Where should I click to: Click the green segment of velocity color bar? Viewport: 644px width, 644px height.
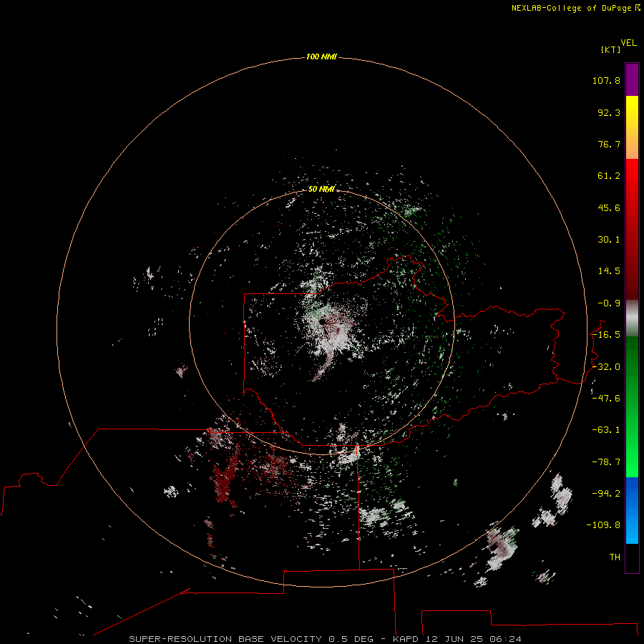(x=632, y=406)
